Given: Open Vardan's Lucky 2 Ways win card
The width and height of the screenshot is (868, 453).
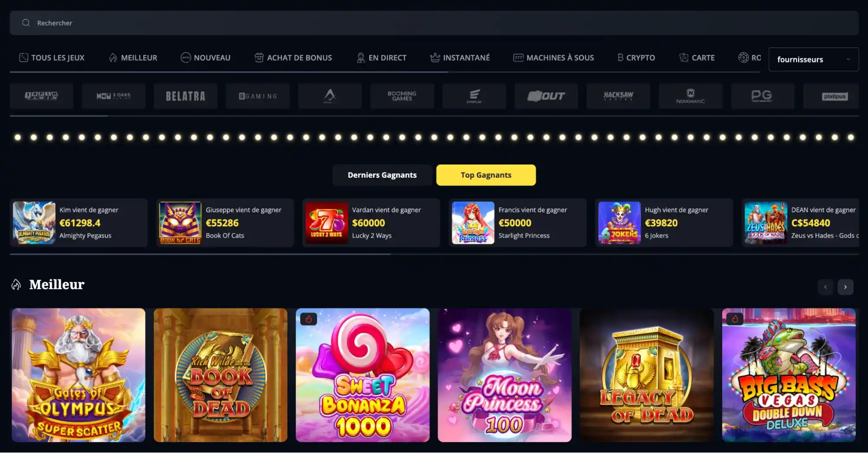Looking at the screenshot, I should pos(371,223).
